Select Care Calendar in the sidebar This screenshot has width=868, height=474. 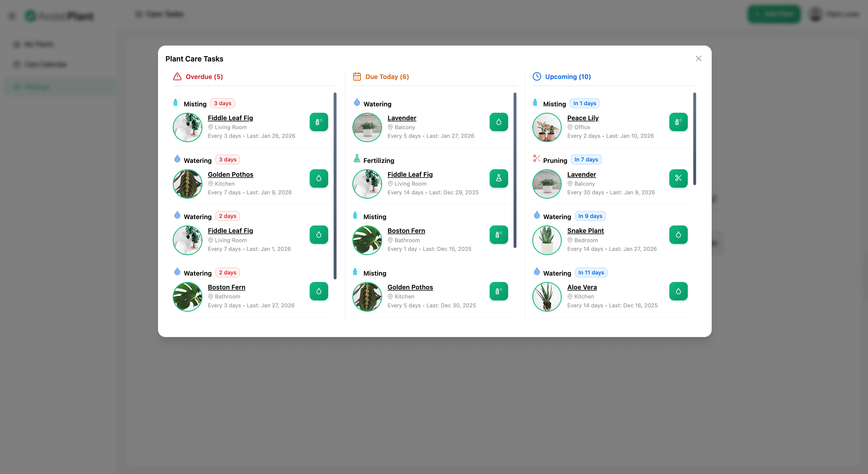(45, 64)
